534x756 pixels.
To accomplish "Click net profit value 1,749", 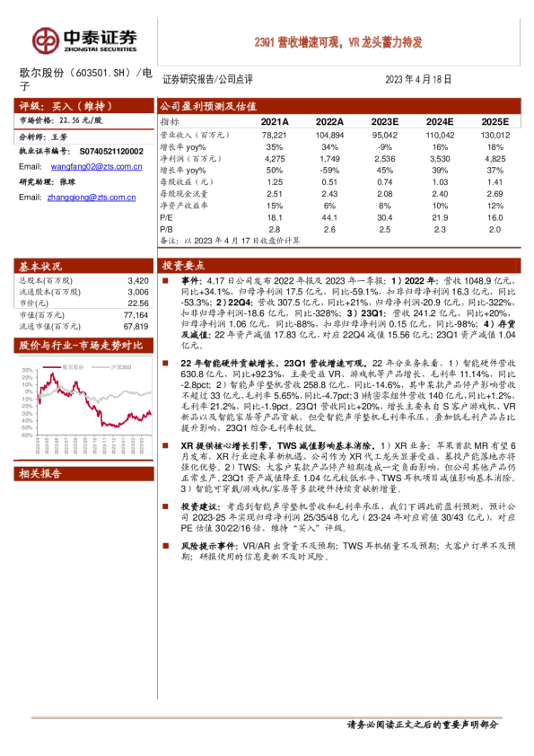I will (329, 159).
